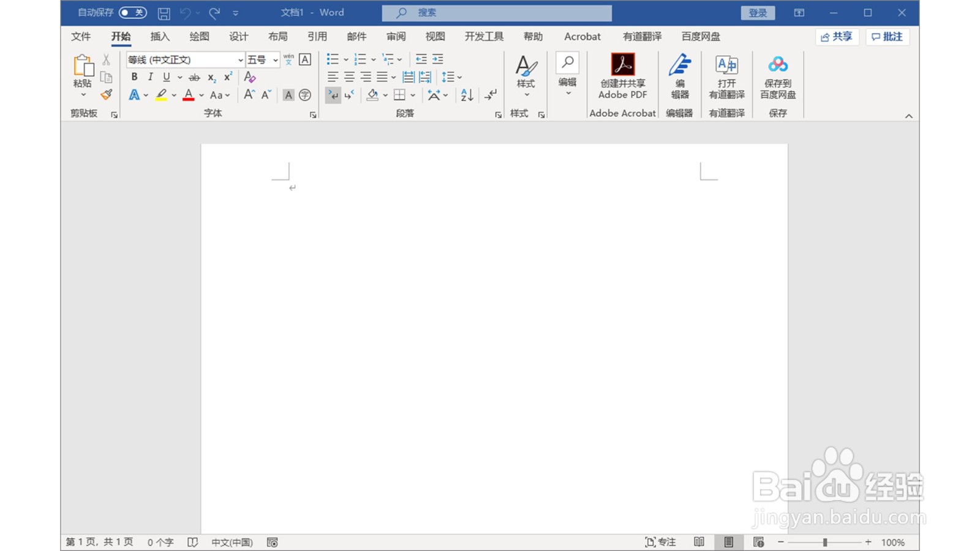Click Create and Share Adobe PDF
The height and width of the screenshot is (551, 980).
pos(622,77)
